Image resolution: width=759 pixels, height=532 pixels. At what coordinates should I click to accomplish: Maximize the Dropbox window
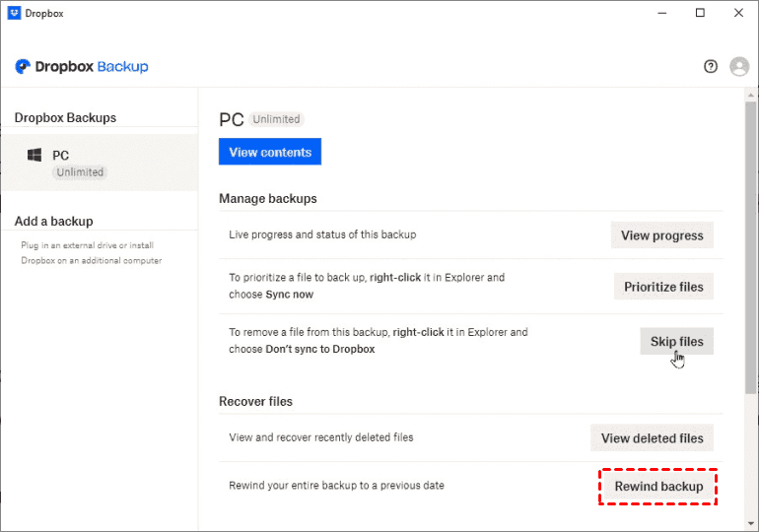(700, 13)
